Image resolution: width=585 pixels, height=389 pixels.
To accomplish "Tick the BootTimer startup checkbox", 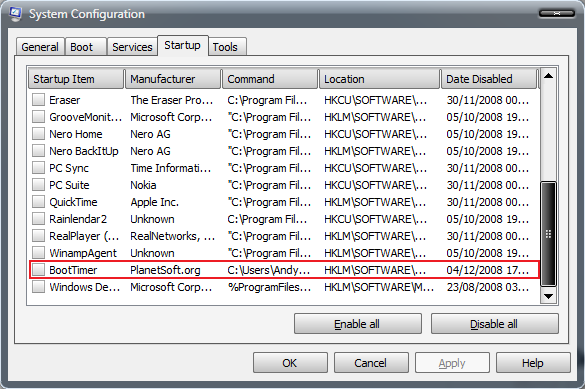I will (38, 270).
